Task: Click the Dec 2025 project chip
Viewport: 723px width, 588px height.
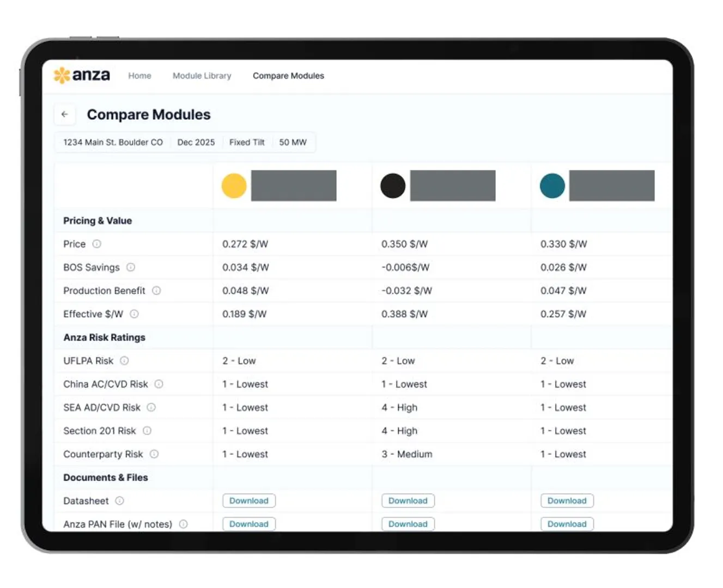Action: pos(196,142)
